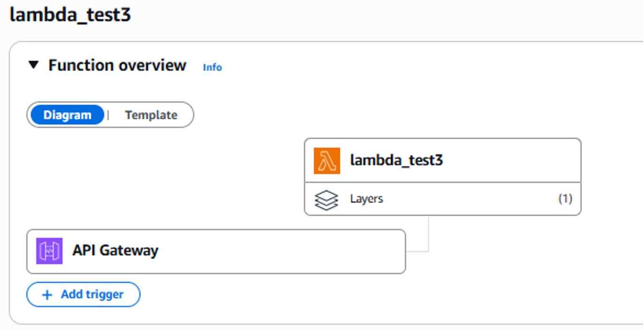Click the plus icon in Add trigger
The image size is (644, 330).
47,295
